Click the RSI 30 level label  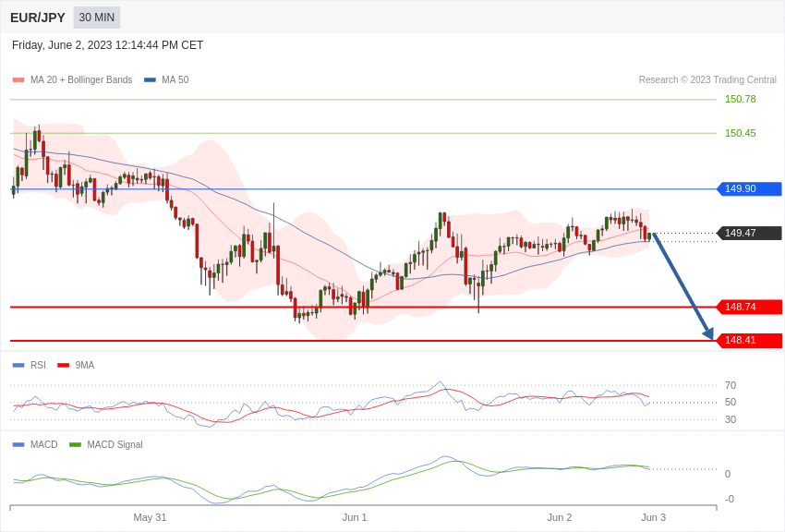coord(731,419)
